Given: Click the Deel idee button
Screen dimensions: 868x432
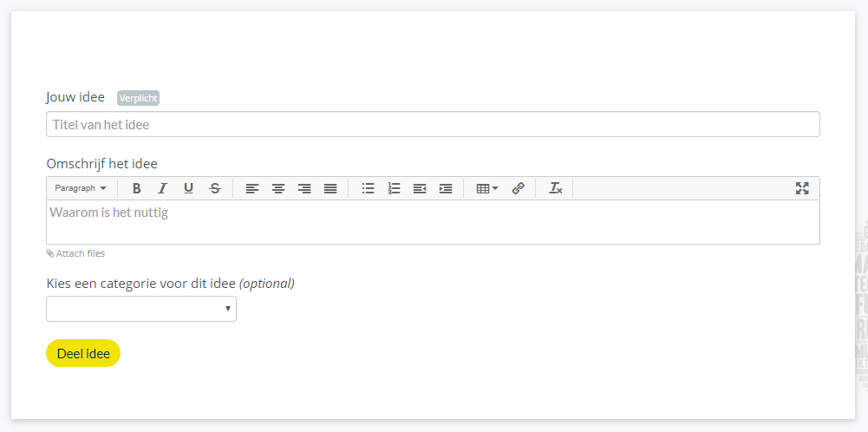Looking at the screenshot, I should point(83,353).
